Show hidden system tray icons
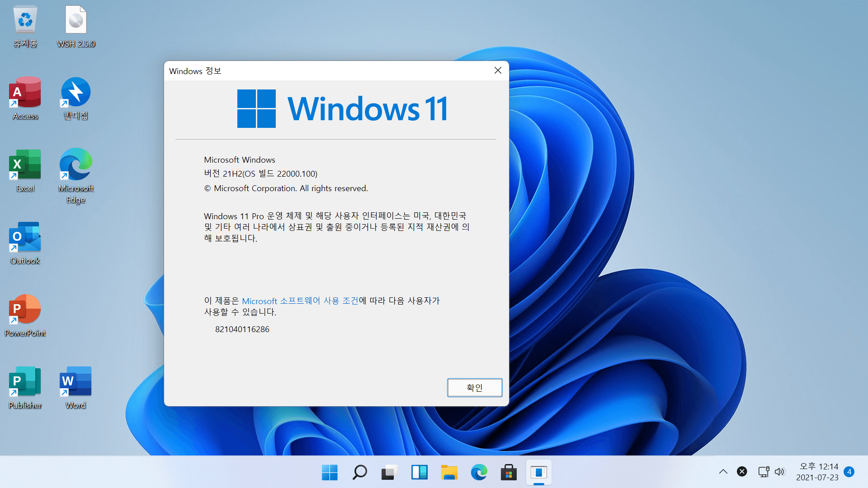This screenshot has height=488, width=868. coord(723,472)
